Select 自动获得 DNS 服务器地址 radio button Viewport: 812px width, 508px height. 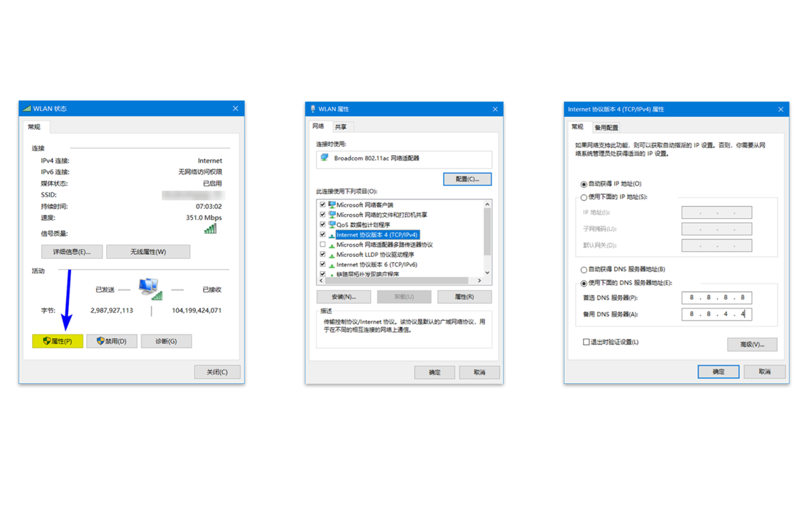584,269
